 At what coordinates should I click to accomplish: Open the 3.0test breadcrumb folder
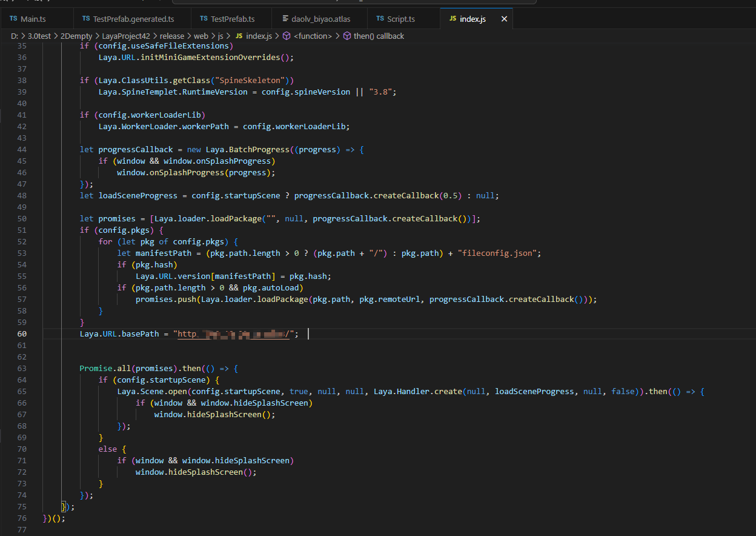(x=40, y=36)
